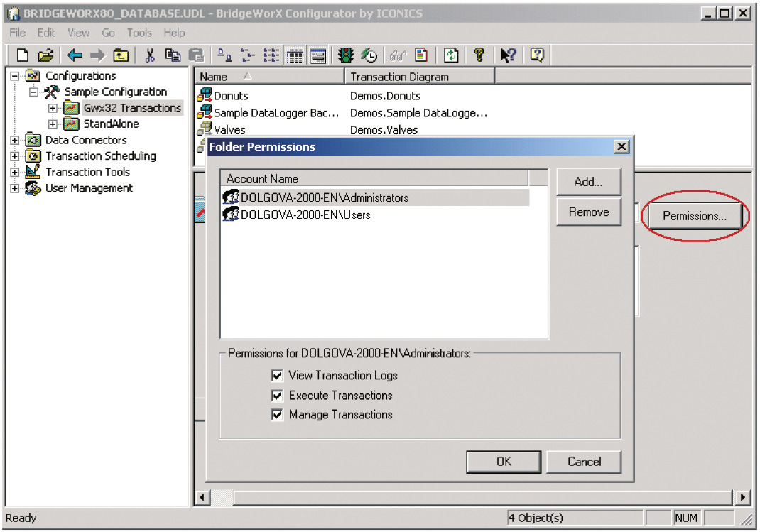Viewport: 760px width, 532px height.
Task: Switch to Small Icons view
Action: click(247, 55)
